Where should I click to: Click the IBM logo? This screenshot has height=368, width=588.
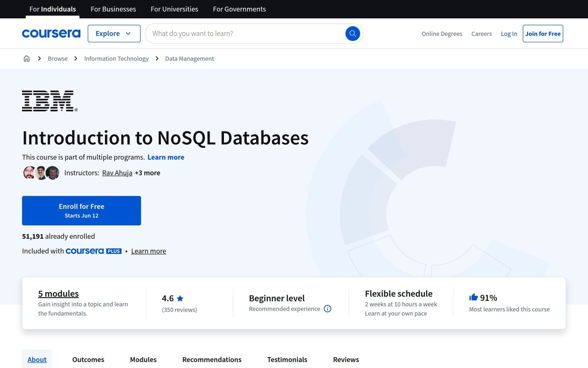pyautogui.click(x=50, y=101)
